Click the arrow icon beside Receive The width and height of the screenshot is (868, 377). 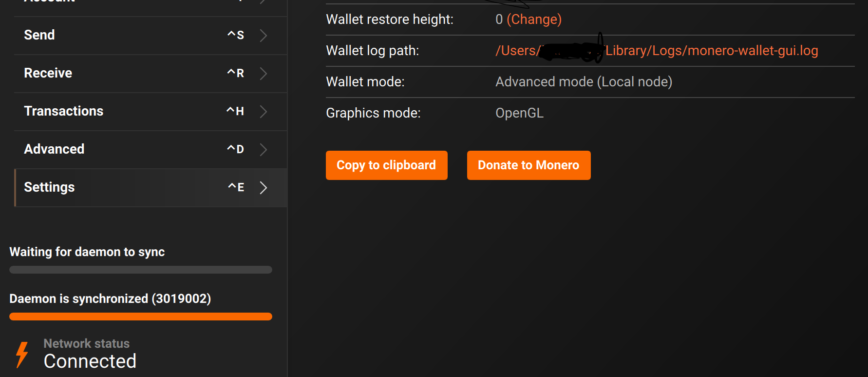click(x=264, y=73)
